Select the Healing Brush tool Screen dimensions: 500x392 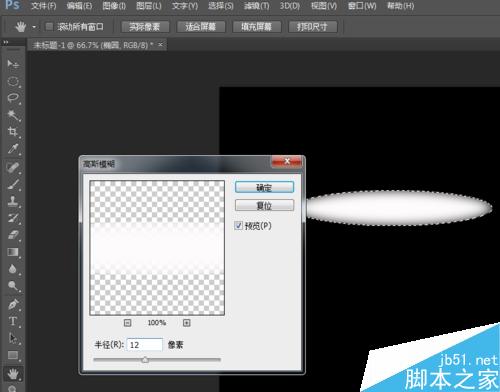13,167
